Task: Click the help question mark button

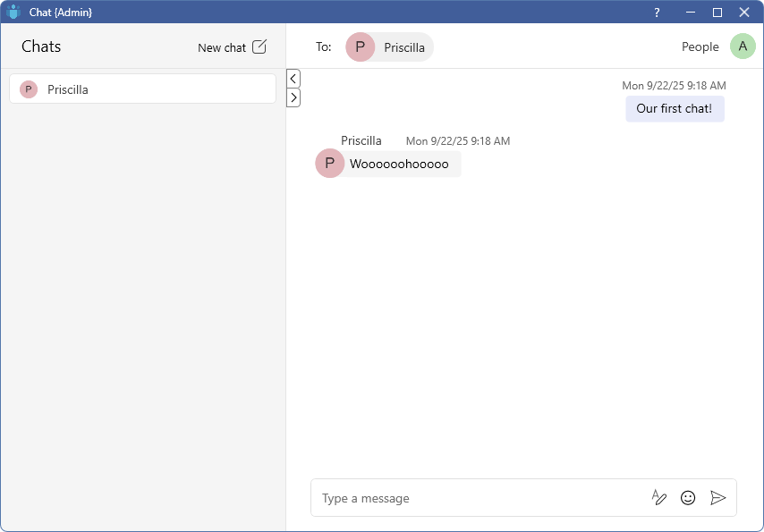Action: [x=657, y=13]
